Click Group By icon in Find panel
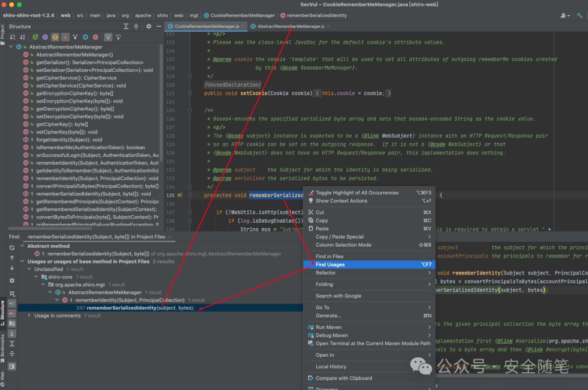Image resolution: width=588 pixels, height=390 pixels. [x=12, y=294]
